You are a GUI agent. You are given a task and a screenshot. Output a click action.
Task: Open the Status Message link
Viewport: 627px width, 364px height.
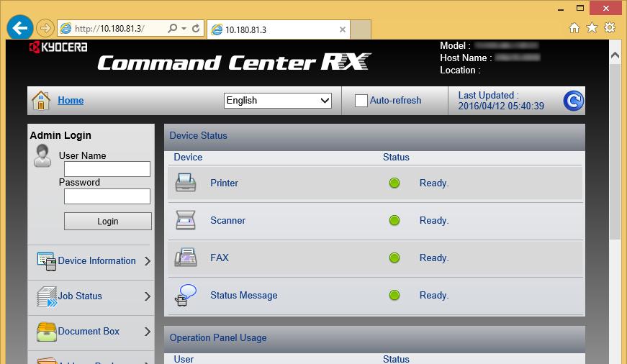pyautogui.click(x=244, y=295)
